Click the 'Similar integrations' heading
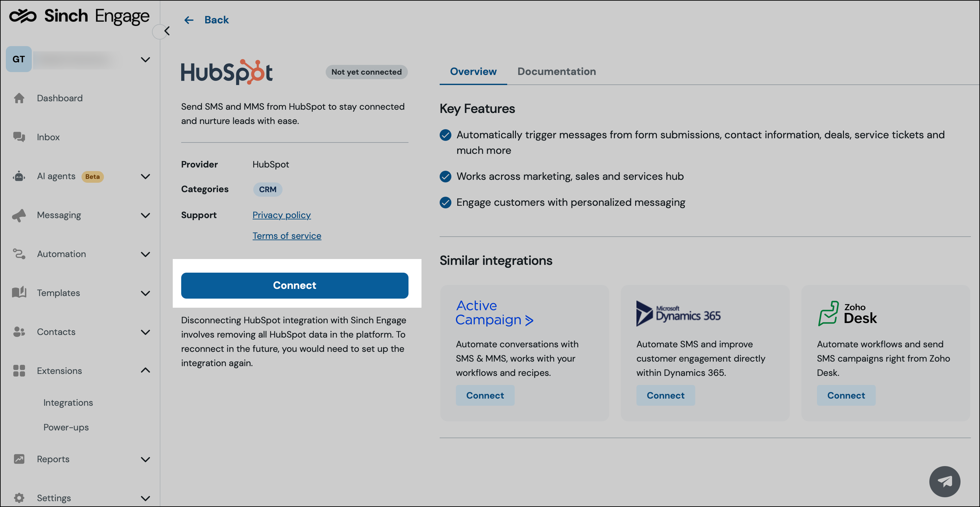 coord(496,260)
